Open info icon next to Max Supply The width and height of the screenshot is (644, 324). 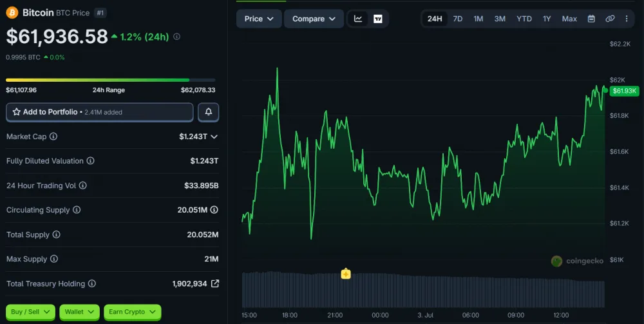click(x=54, y=259)
